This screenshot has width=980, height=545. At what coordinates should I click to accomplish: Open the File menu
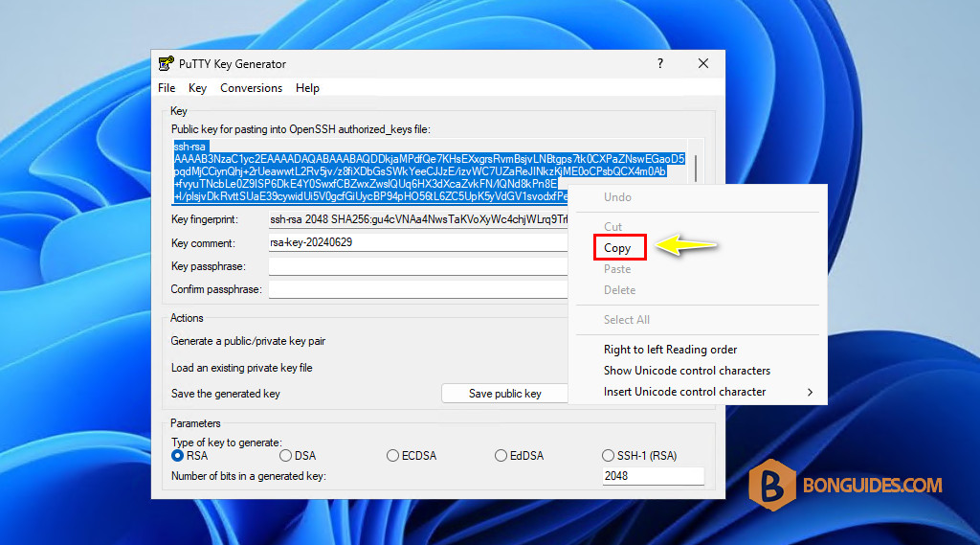(x=167, y=88)
